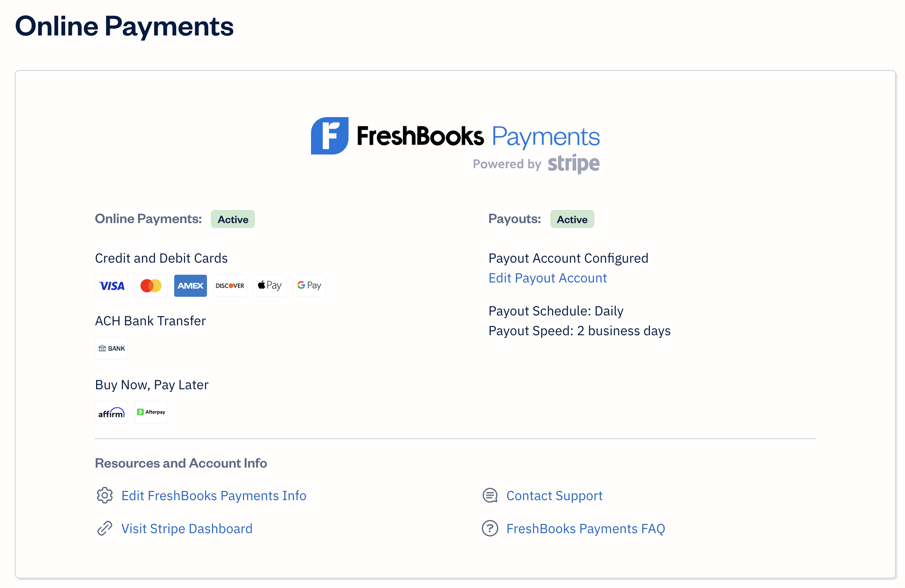Click the Active badge next to Payouts

(x=572, y=219)
